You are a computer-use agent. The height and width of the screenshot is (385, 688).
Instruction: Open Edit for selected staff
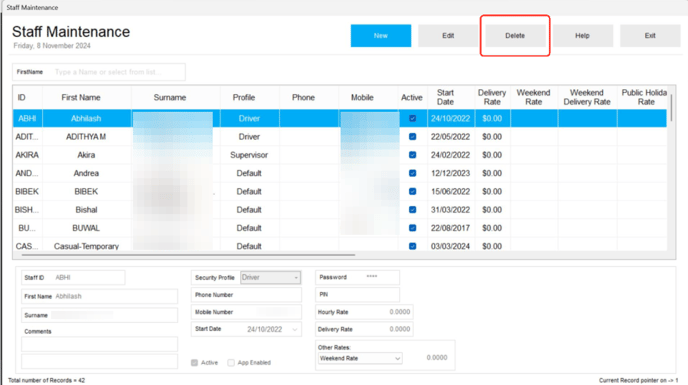tap(448, 36)
